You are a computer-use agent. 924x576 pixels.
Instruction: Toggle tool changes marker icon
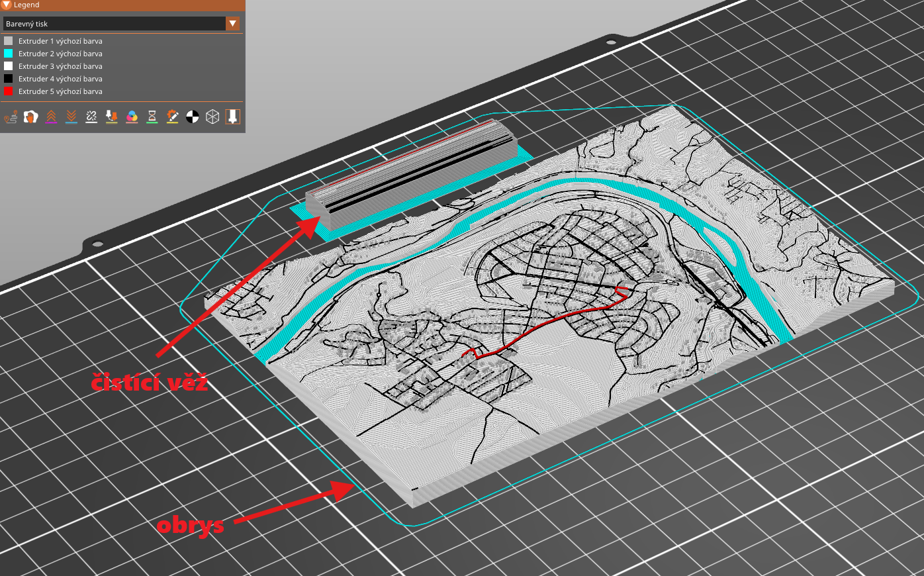click(112, 117)
